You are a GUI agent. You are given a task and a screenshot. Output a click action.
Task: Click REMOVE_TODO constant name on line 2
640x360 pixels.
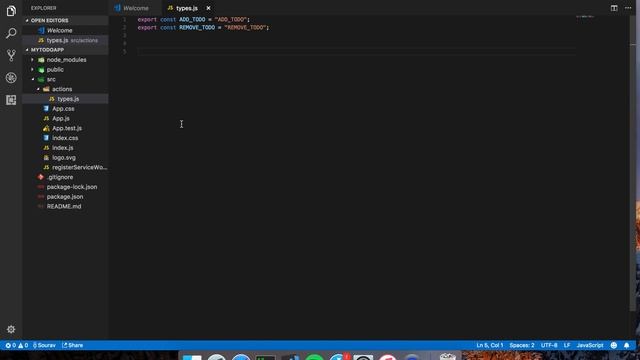pos(197,27)
